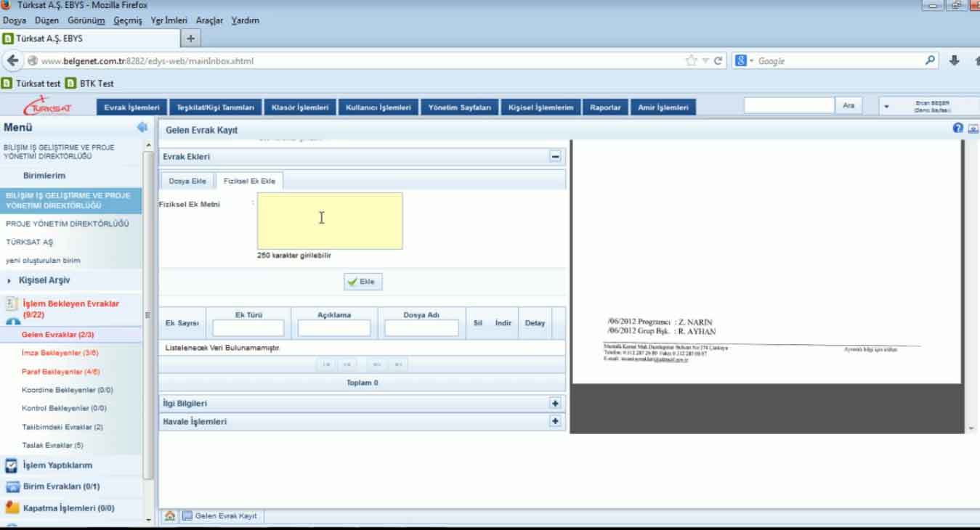Click the home icon in bottom bar
The height and width of the screenshot is (530, 980).
pos(170,516)
